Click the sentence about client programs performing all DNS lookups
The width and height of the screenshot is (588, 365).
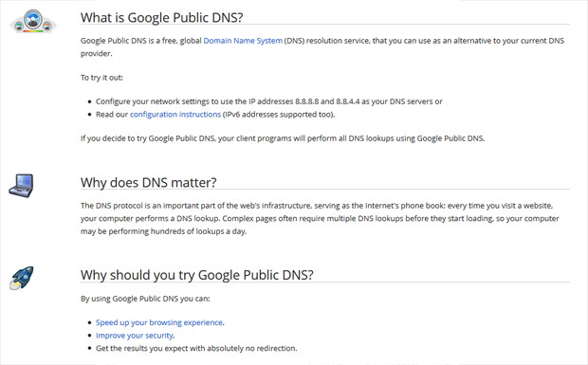(283, 138)
